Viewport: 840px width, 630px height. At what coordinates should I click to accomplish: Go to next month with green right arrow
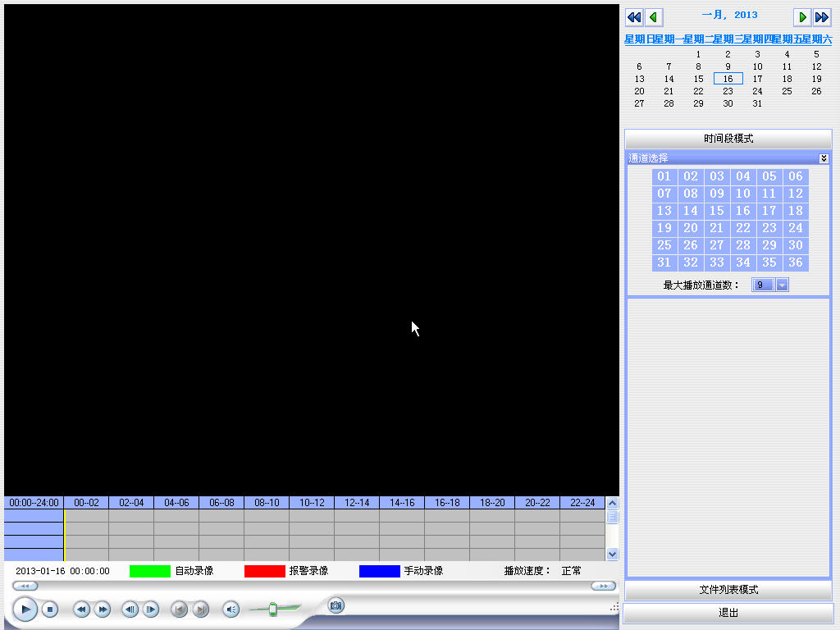click(802, 17)
